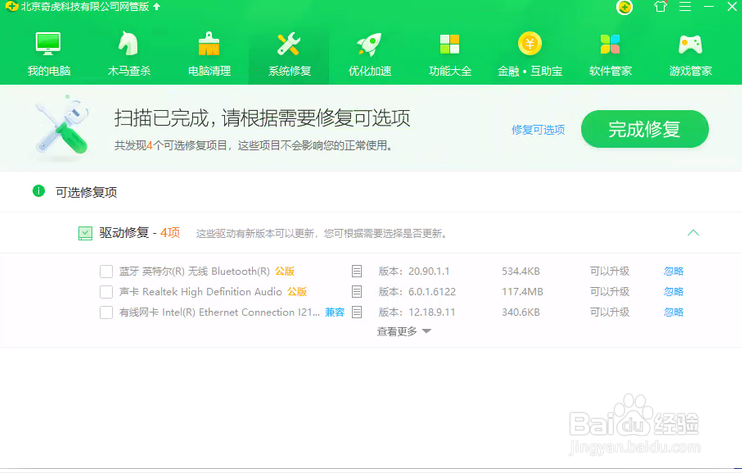Close the 360 window
The height and width of the screenshot is (473, 742).
click(732, 7)
